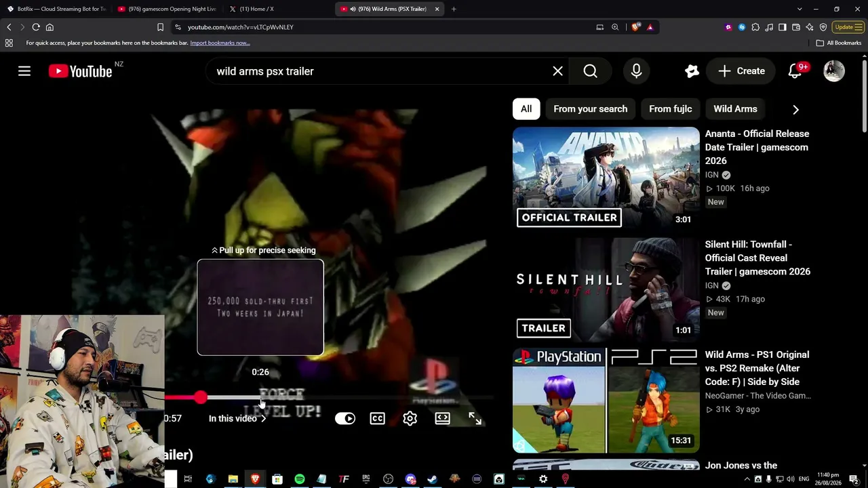Open the browser extensions puzzle icon
Viewport: 868px width, 488px height.
click(x=755, y=27)
